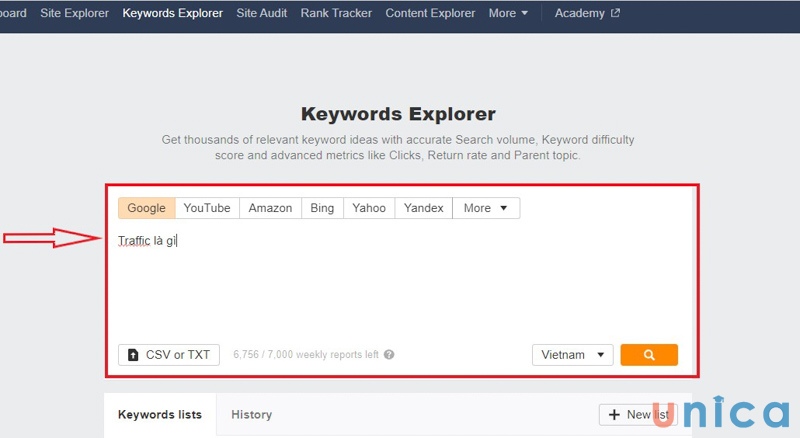The image size is (800, 438).
Task: Click the plus icon on New list
Action: click(614, 415)
